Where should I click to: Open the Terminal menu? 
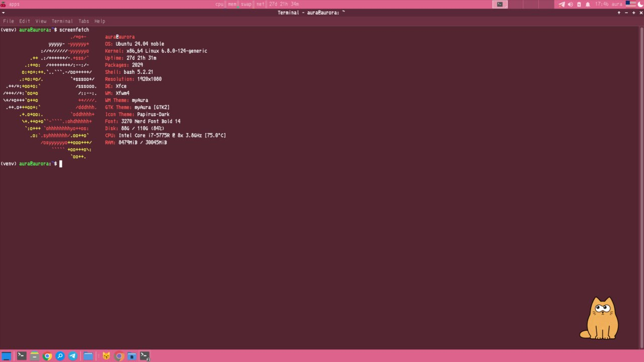point(62,21)
